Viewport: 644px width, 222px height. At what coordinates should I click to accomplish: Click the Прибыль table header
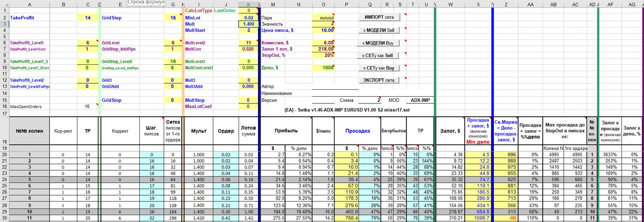285,131
